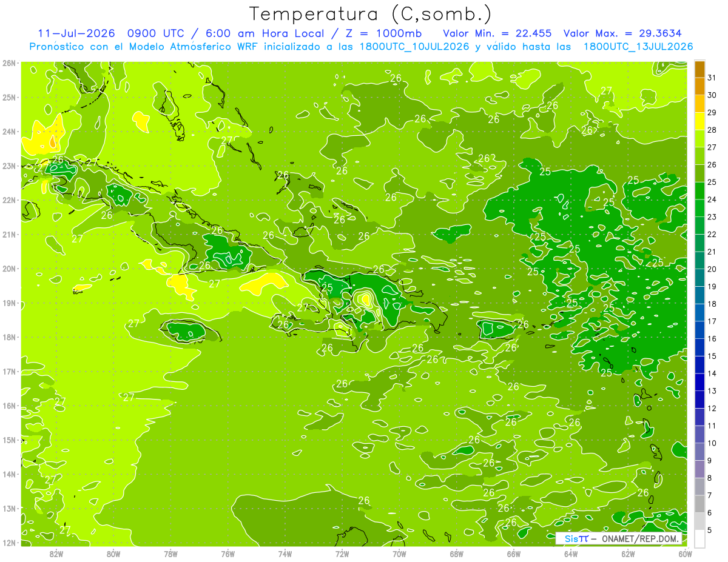This screenshot has width=728, height=562.
Task: Click the "80W" longitude axis label
Action: [x=113, y=554]
